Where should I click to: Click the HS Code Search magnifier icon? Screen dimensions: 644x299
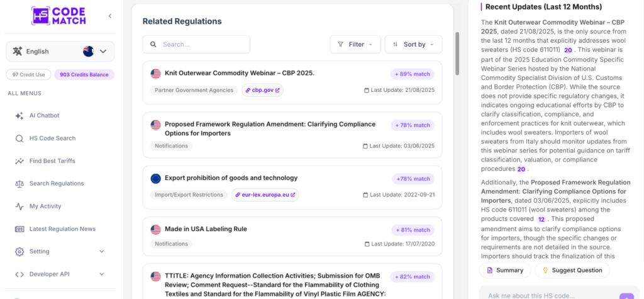coord(19,138)
